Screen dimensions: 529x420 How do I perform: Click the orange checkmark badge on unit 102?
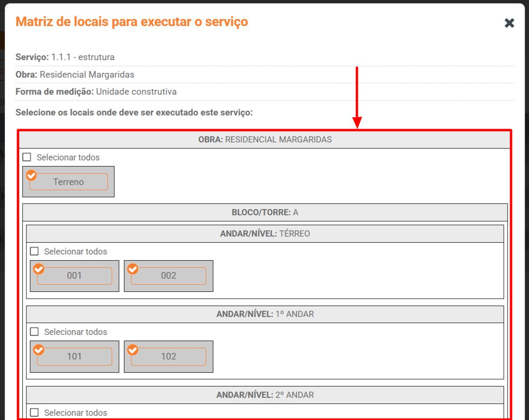click(x=133, y=350)
